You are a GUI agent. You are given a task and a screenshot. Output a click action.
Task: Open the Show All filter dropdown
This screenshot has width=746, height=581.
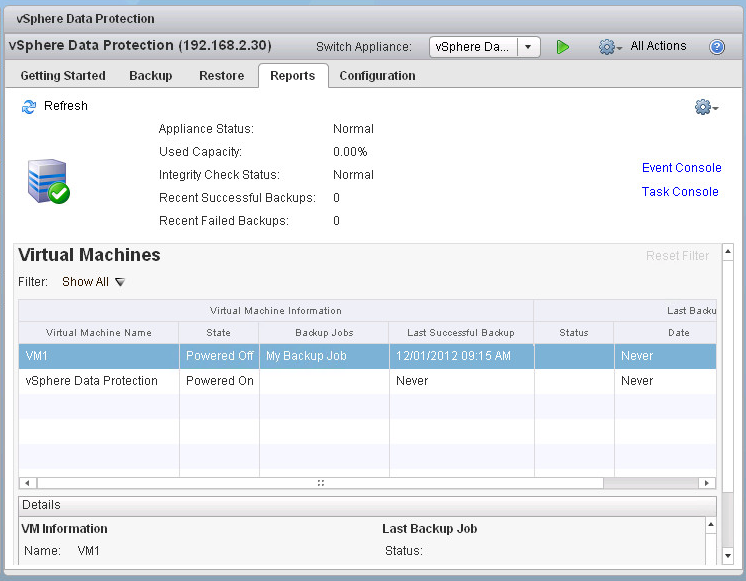click(x=93, y=282)
